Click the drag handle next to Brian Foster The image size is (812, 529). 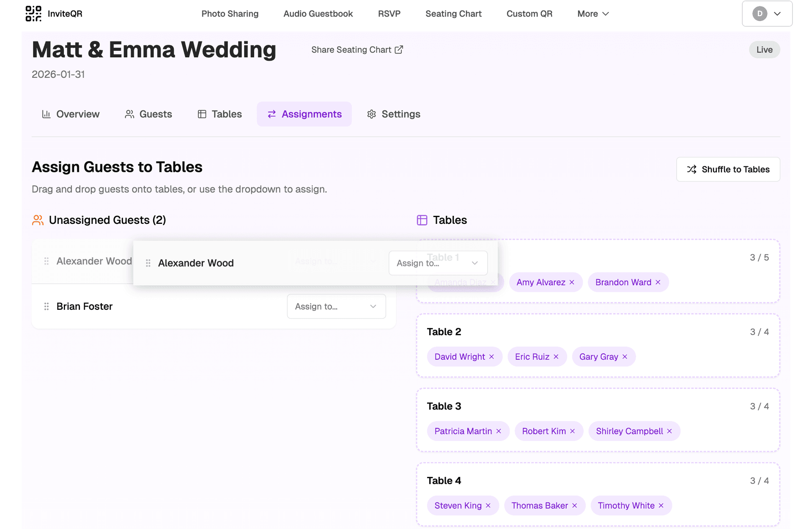click(47, 306)
